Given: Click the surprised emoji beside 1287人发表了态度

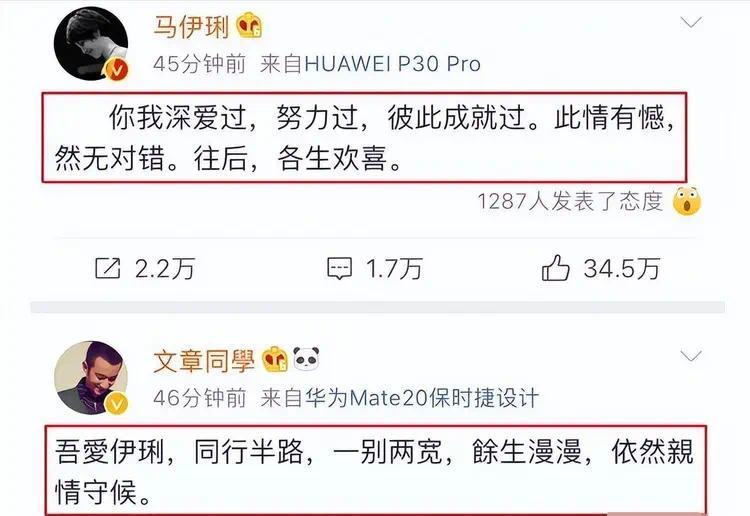Looking at the screenshot, I should [x=686, y=201].
